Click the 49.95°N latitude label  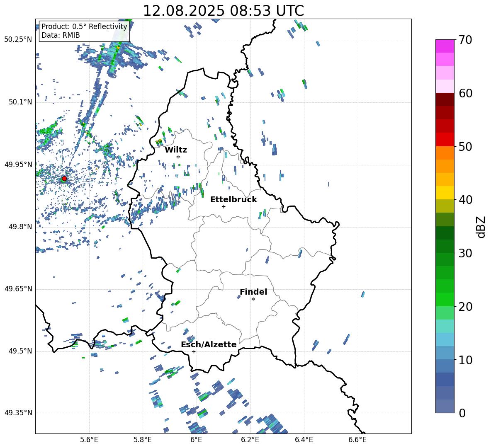click(x=18, y=164)
